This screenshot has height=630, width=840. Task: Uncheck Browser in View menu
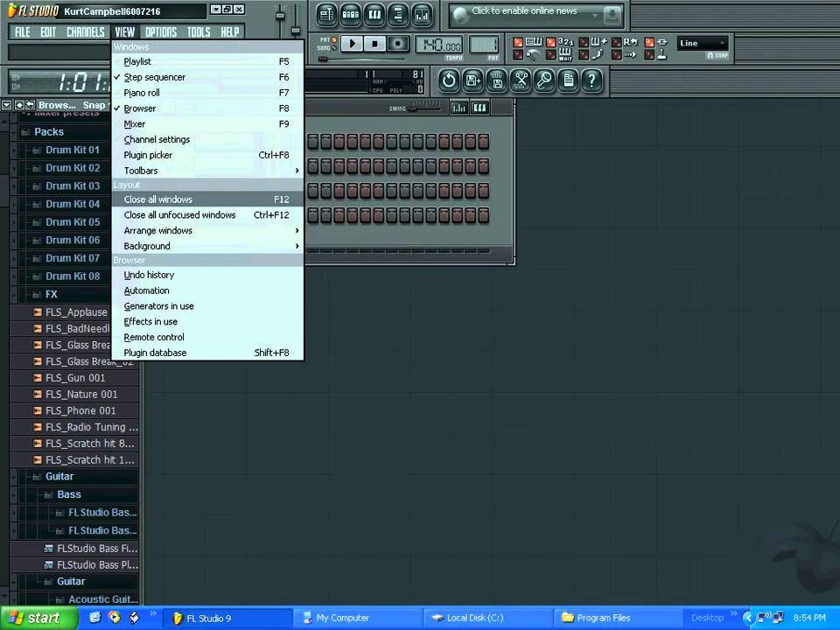[208, 108]
